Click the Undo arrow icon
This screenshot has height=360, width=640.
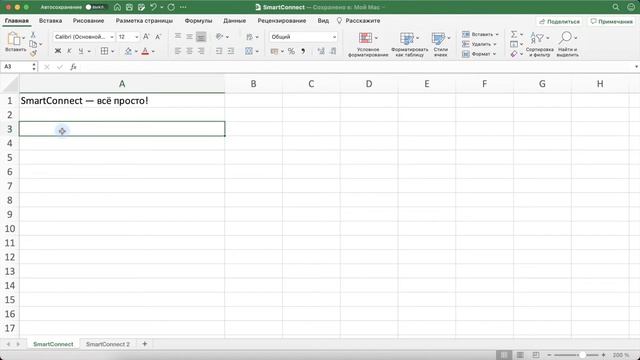[153, 7]
